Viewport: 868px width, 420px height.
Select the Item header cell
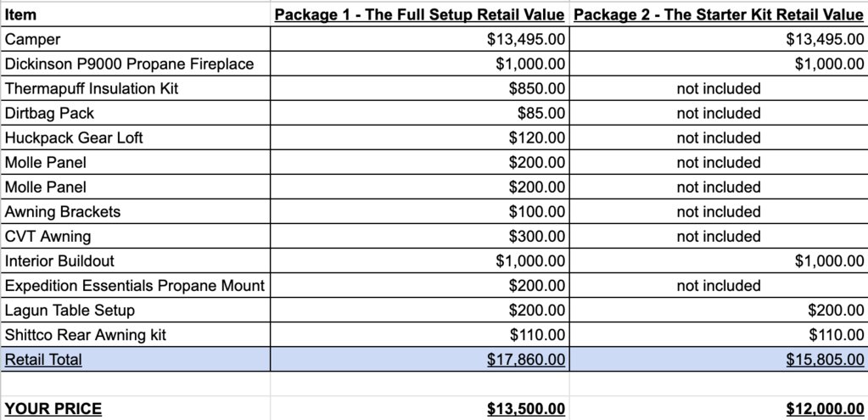(135, 14)
